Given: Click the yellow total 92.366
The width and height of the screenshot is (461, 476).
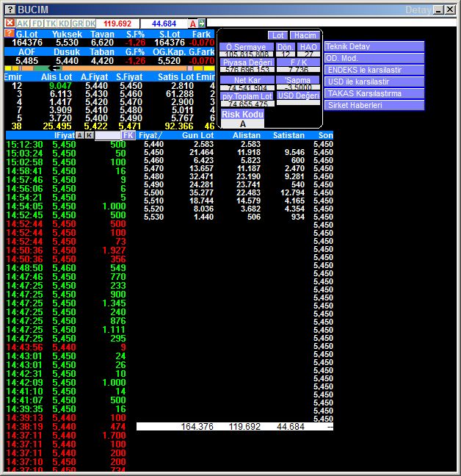Looking at the screenshot, I should pos(179,126).
